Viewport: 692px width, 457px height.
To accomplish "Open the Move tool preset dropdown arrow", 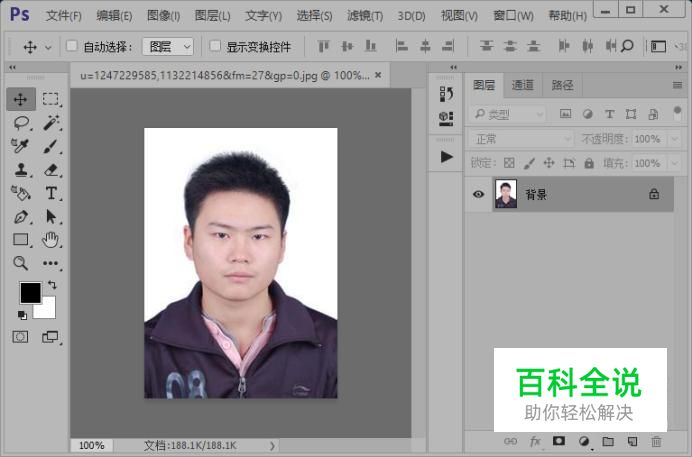I will (x=48, y=47).
